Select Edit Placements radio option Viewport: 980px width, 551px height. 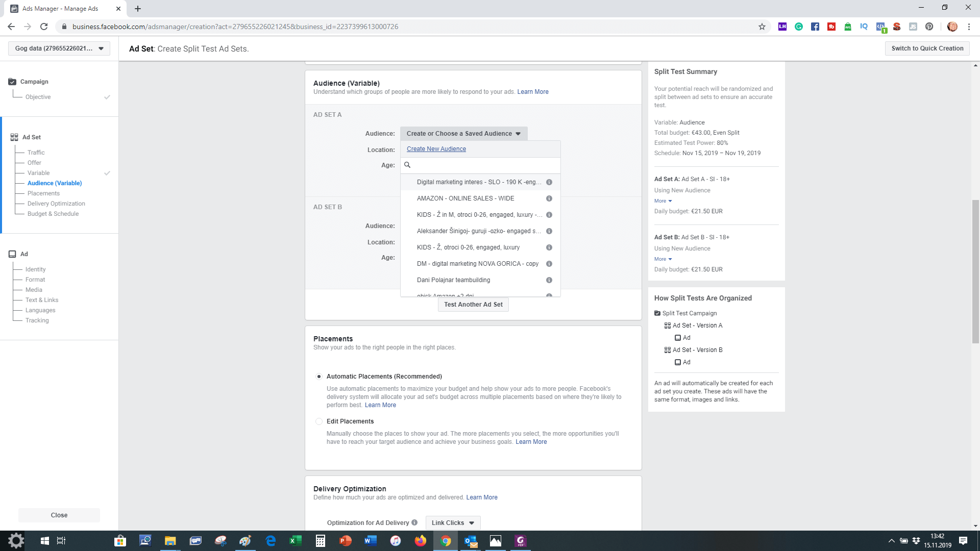pos(319,421)
